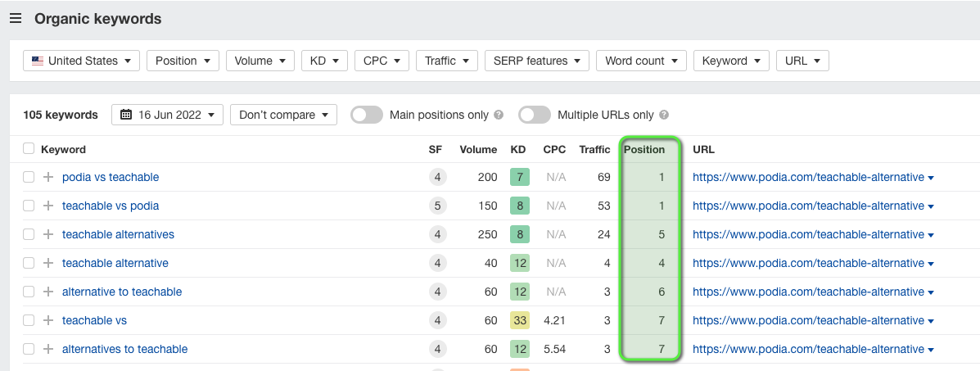
Task: Open the Keyword filter dropdown
Action: (731, 61)
